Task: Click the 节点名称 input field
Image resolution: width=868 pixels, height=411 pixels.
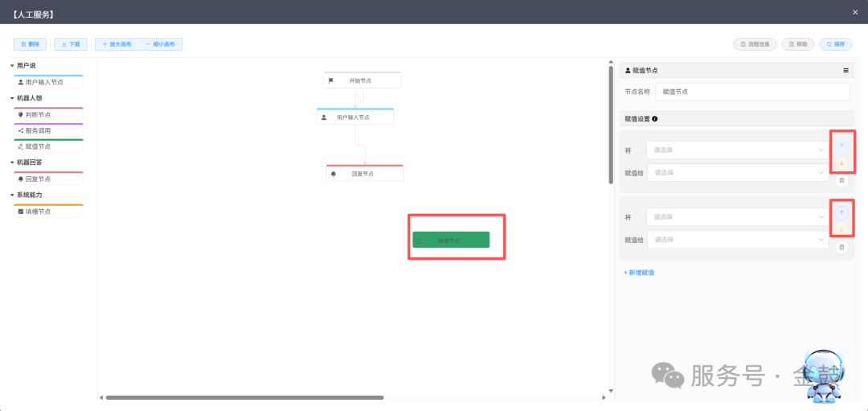Action: (x=752, y=92)
